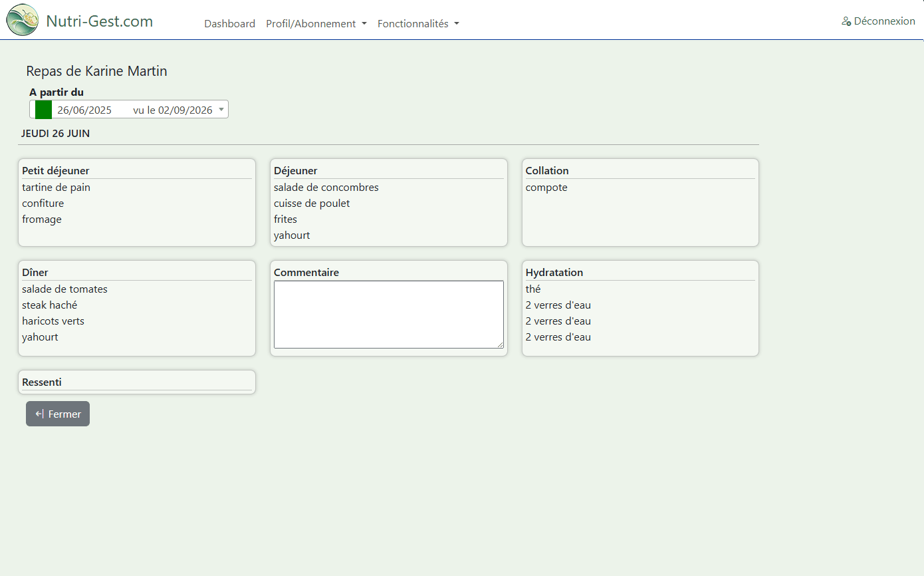Click the cuisse de poulet entry
This screenshot has height=576, width=924.
(312, 204)
